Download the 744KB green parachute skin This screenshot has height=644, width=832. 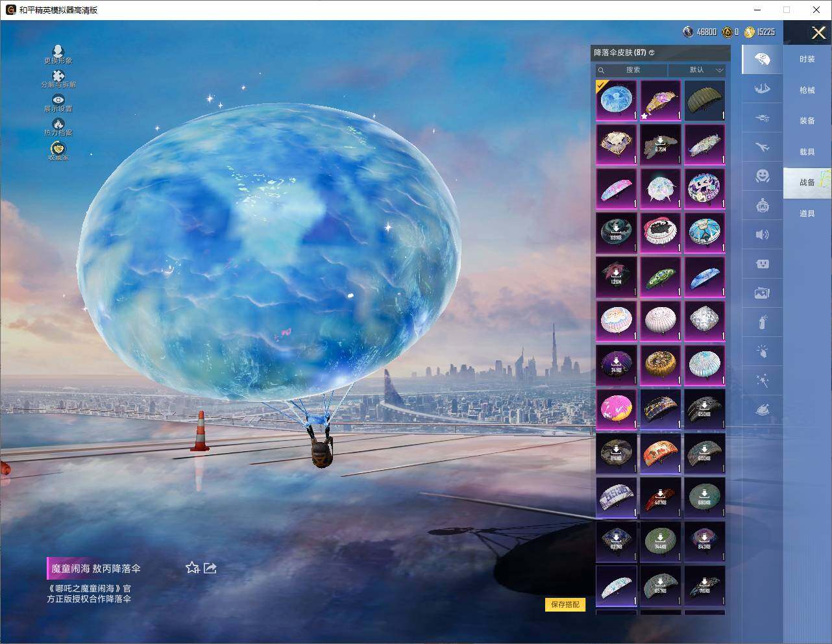(x=661, y=542)
